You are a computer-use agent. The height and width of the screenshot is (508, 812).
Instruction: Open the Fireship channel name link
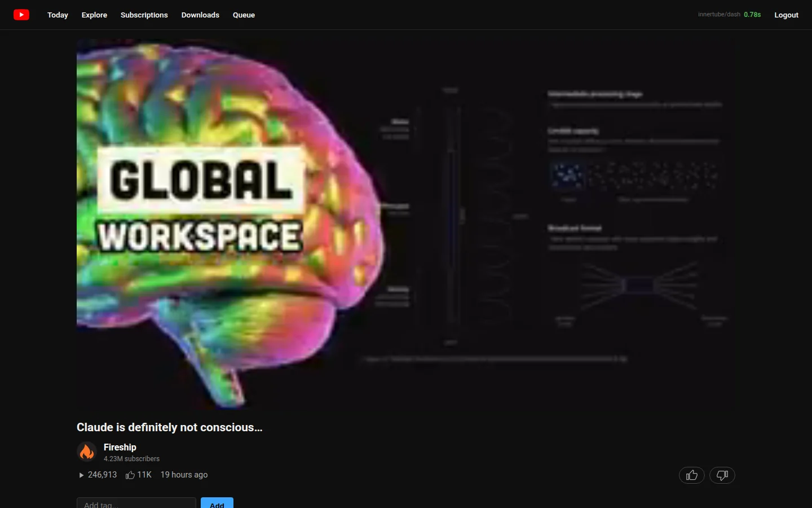120,447
